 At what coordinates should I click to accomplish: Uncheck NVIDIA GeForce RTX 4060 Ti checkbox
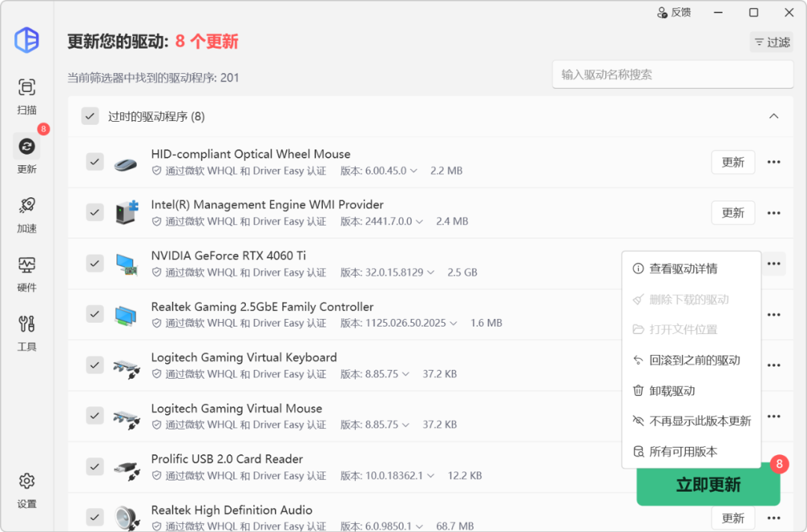[95, 264]
